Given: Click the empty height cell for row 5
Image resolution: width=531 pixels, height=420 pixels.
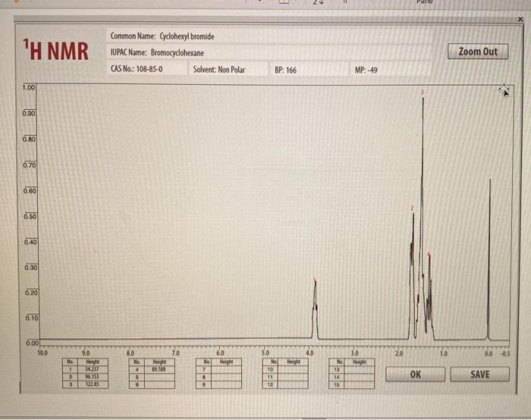Looking at the screenshot, I should pos(159,377).
